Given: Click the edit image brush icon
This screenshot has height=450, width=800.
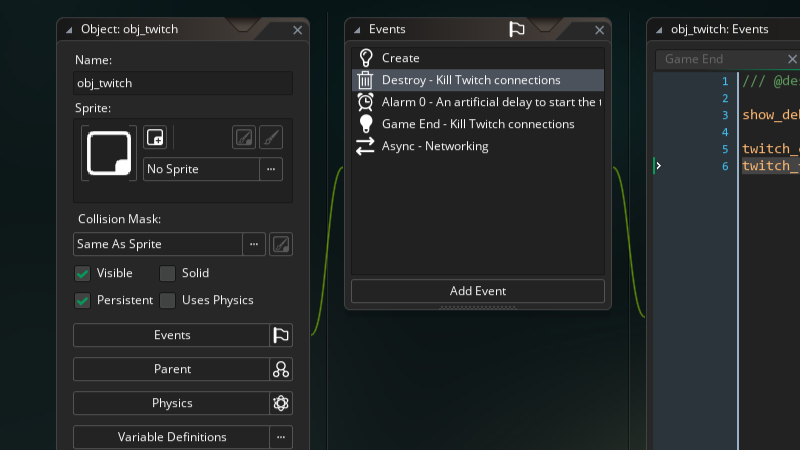Looking at the screenshot, I should [270, 137].
